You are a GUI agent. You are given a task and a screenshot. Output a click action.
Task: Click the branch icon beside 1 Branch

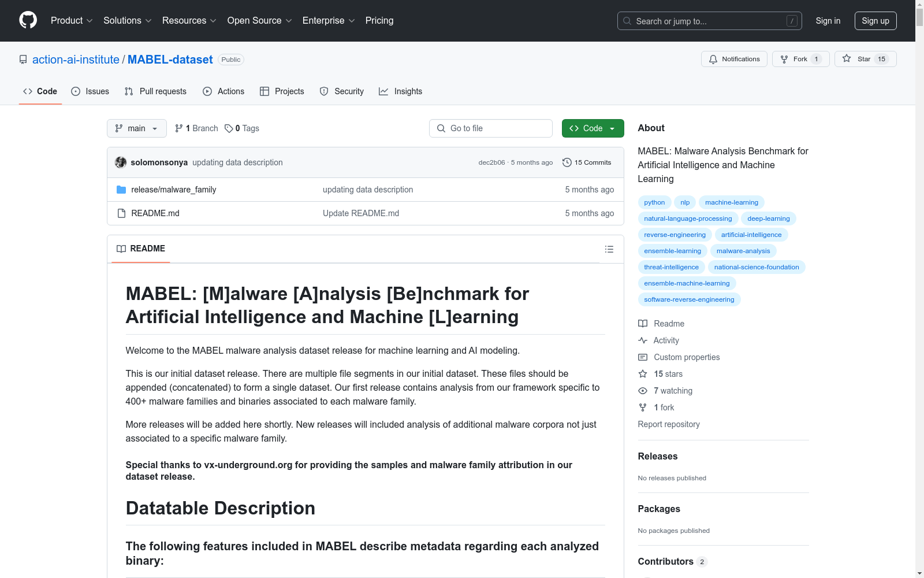pos(179,128)
